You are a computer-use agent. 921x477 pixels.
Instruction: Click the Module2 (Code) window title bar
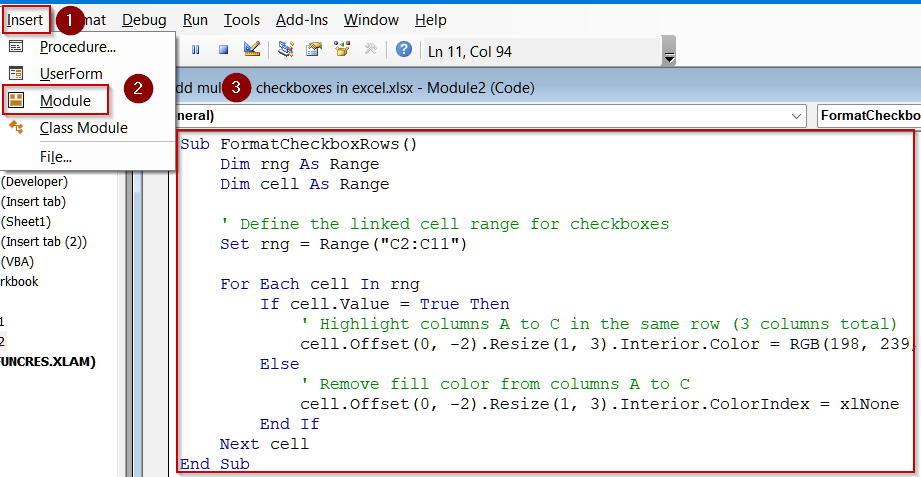pos(546,88)
